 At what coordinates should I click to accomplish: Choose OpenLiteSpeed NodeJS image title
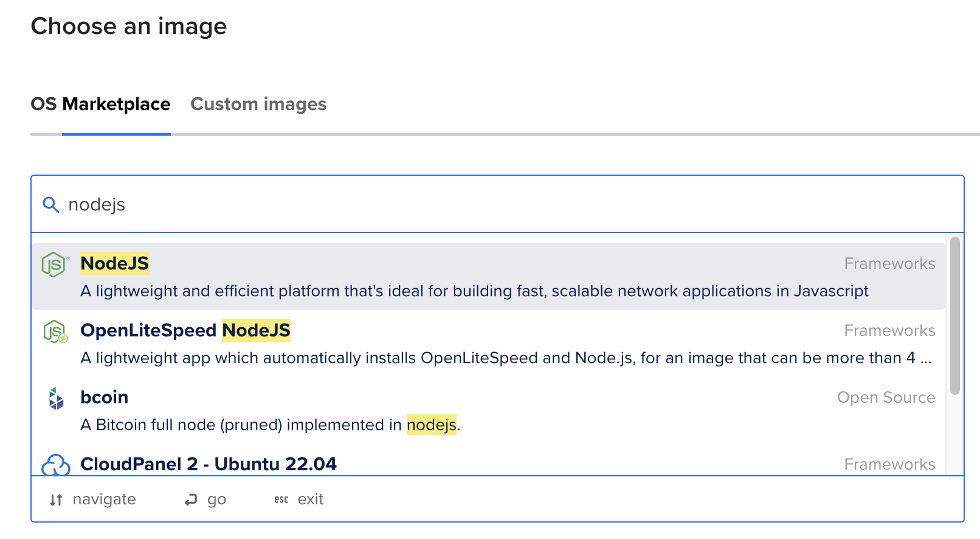[185, 330]
